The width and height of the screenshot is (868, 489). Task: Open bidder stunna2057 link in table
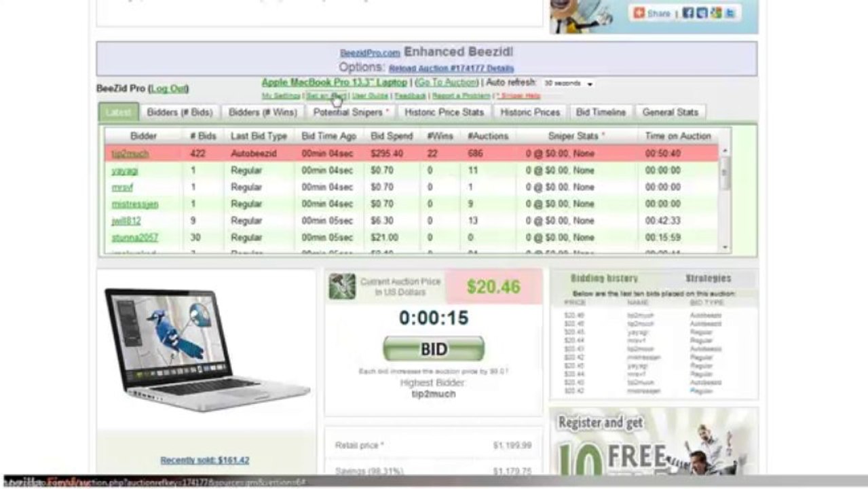134,238
